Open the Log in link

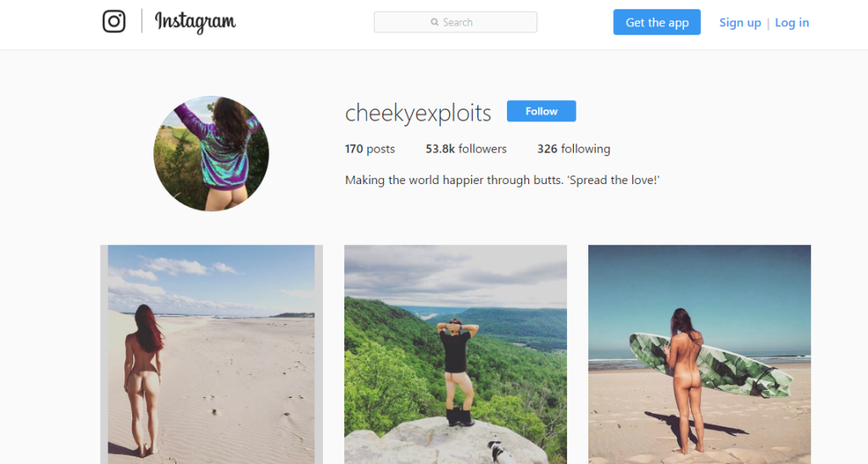point(792,23)
